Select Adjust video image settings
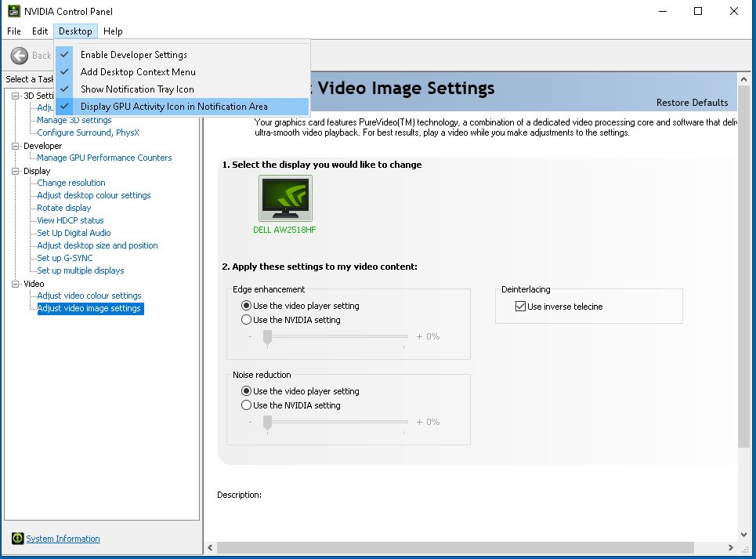This screenshot has height=559, width=756. pyautogui.click(x=90, y=308)
